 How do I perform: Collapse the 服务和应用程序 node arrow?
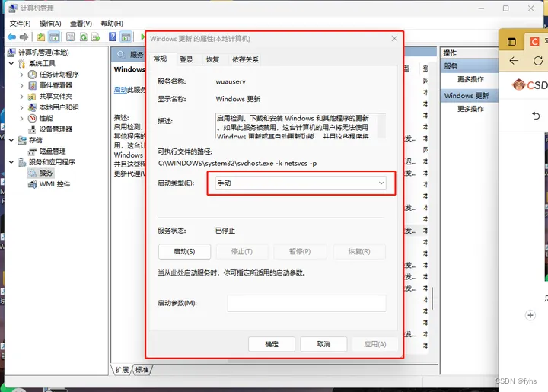tap(11, 162)
